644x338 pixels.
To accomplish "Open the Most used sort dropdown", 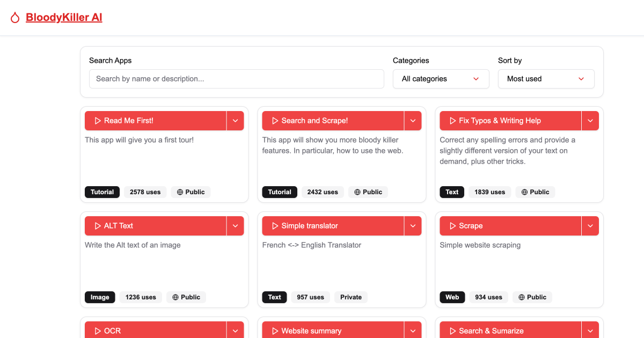I will coord(546,79).
